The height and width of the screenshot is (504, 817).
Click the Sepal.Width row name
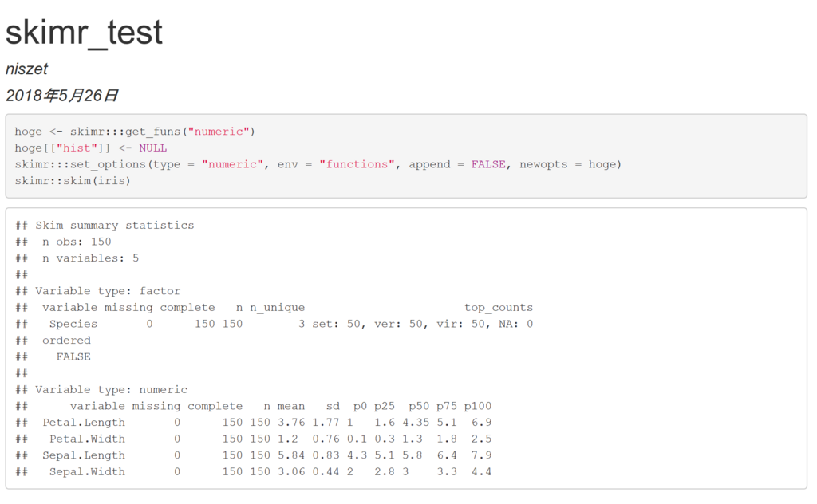pyautogui.click(x=87, y=472)
